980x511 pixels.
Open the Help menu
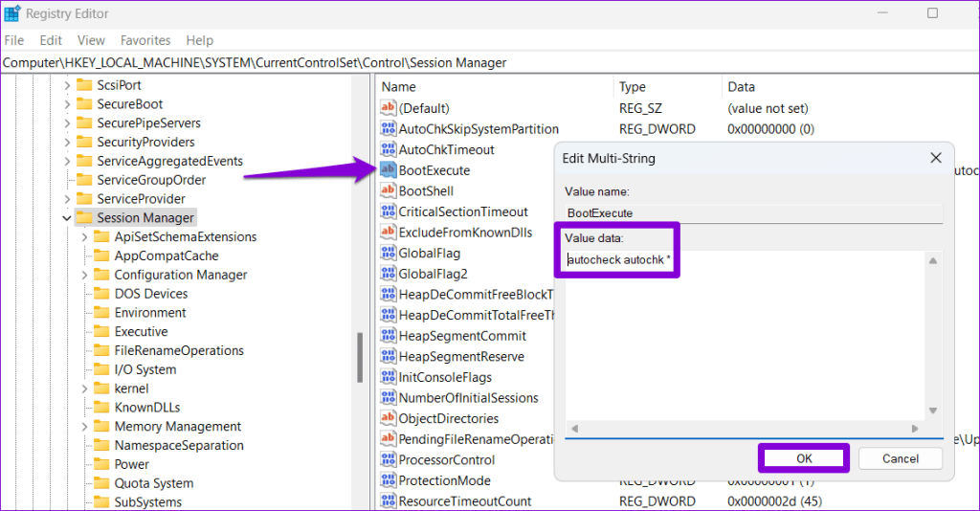[x=199, y=40]
